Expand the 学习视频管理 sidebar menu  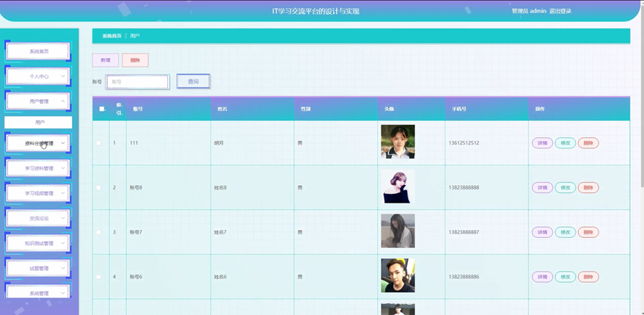coord(38,193)
